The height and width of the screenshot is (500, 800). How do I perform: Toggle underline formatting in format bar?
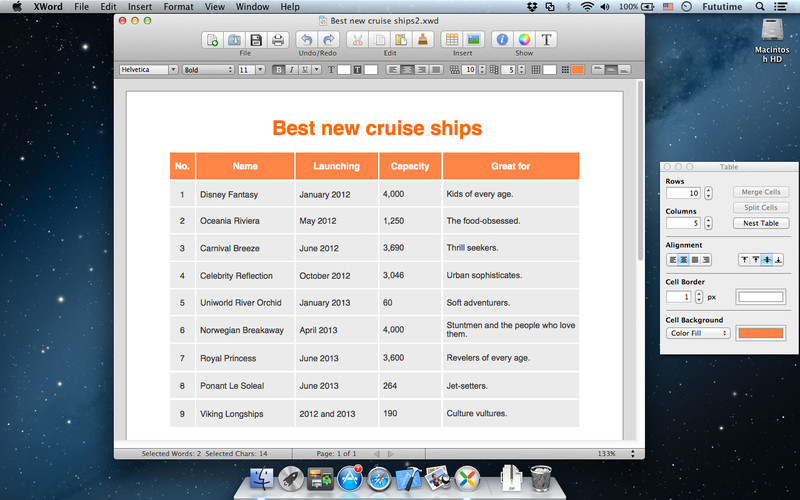tap(303, 70)
